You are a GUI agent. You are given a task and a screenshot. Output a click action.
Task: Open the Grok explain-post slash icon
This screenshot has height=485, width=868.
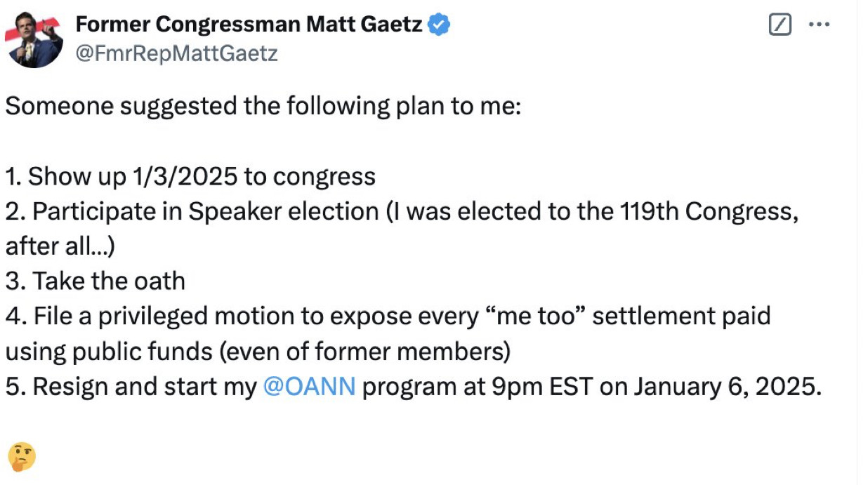(x=780, y=25)
